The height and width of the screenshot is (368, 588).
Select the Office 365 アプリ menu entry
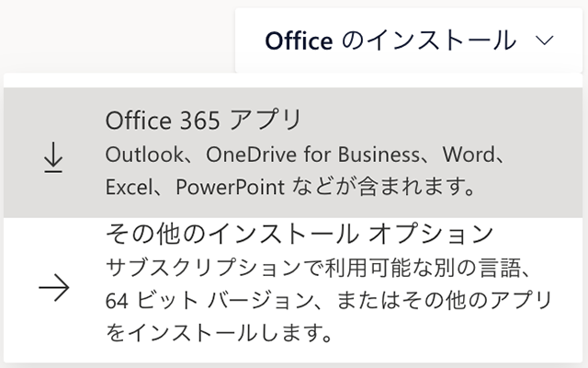294,153
